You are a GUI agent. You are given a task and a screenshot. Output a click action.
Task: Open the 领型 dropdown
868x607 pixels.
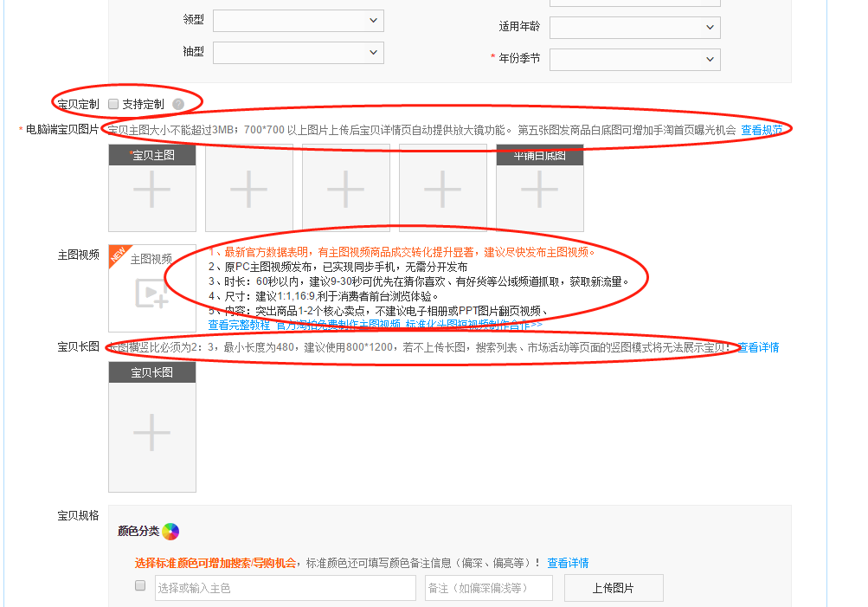pos(298,20)
